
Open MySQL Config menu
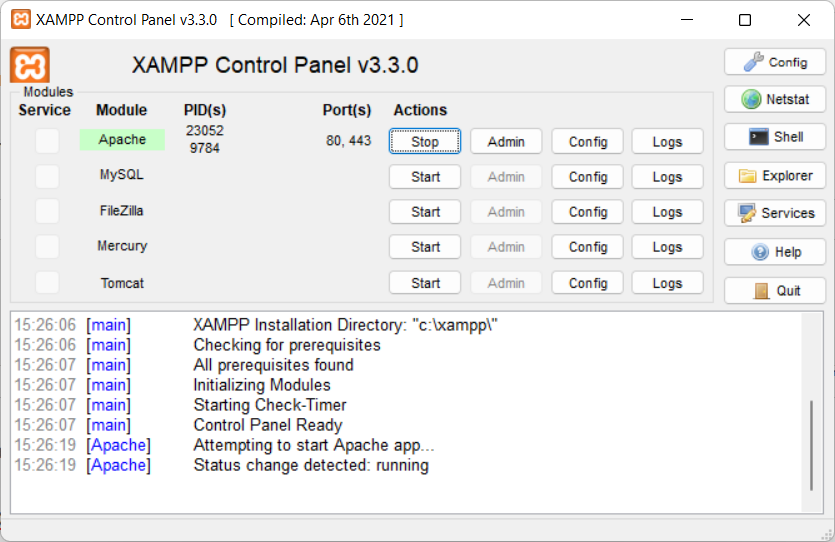pyautogui.click(x=587, y=177)
